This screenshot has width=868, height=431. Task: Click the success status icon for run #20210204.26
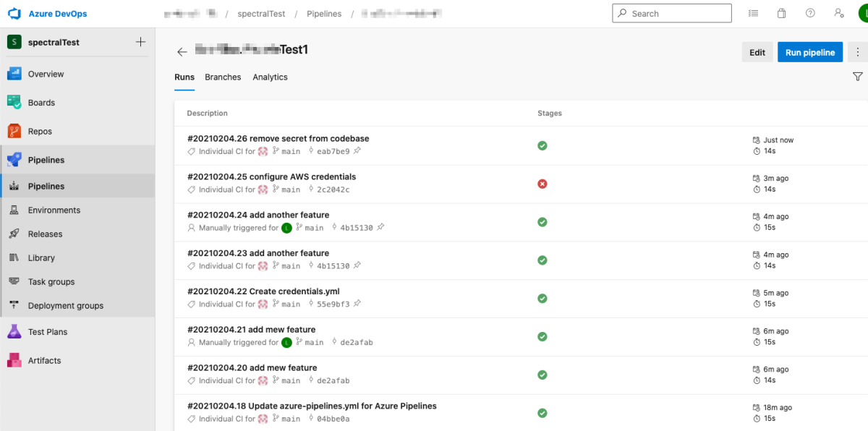point(542,145)
